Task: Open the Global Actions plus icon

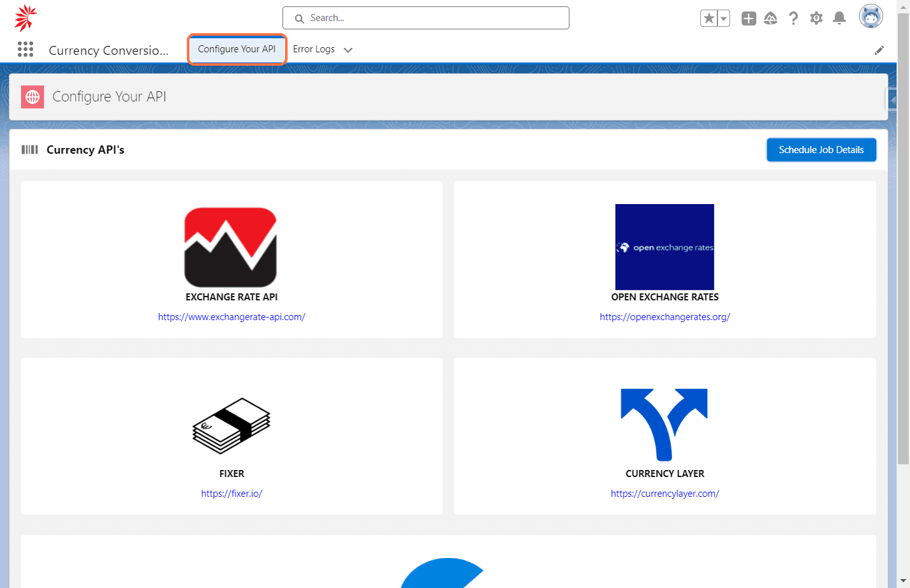Action: click(749, 18)
